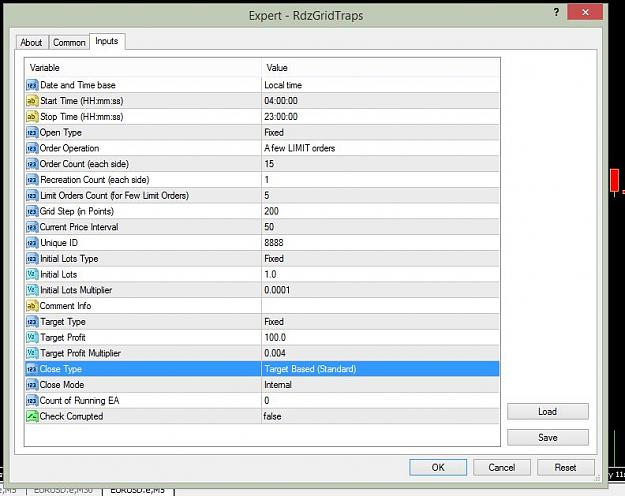The image size is (625, 496).
Task: Switch to the About tab
Action: click(31, 42)
